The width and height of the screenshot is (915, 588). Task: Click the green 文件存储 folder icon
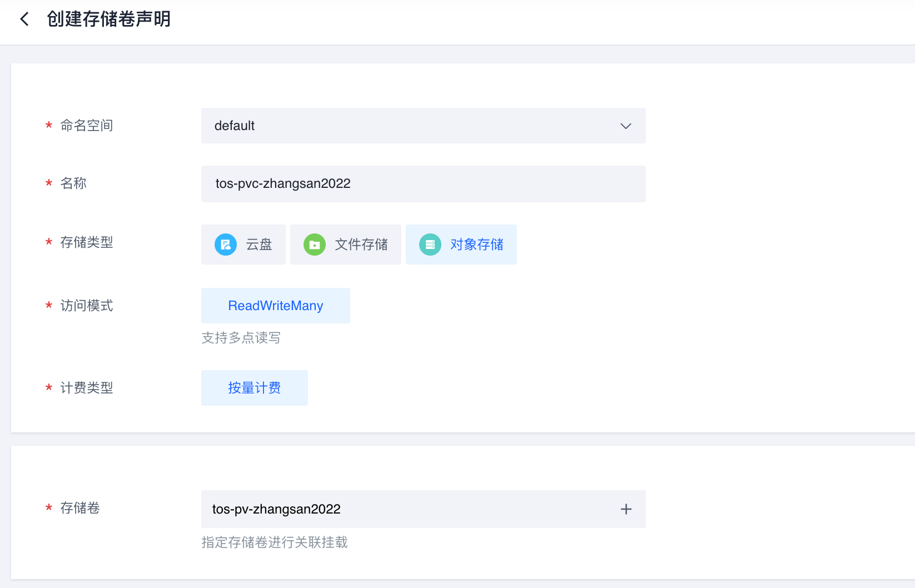point(315,245)
